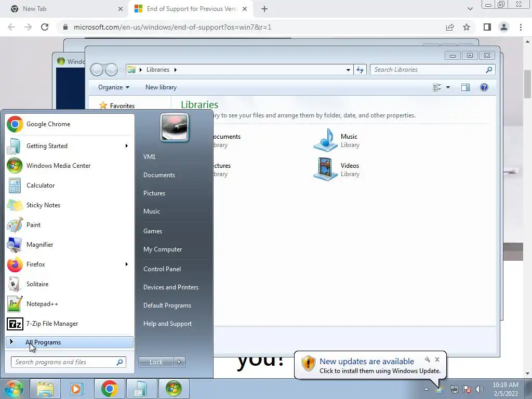Focus Search Libraries field
532x399 pixels.
tap(433, 70)
